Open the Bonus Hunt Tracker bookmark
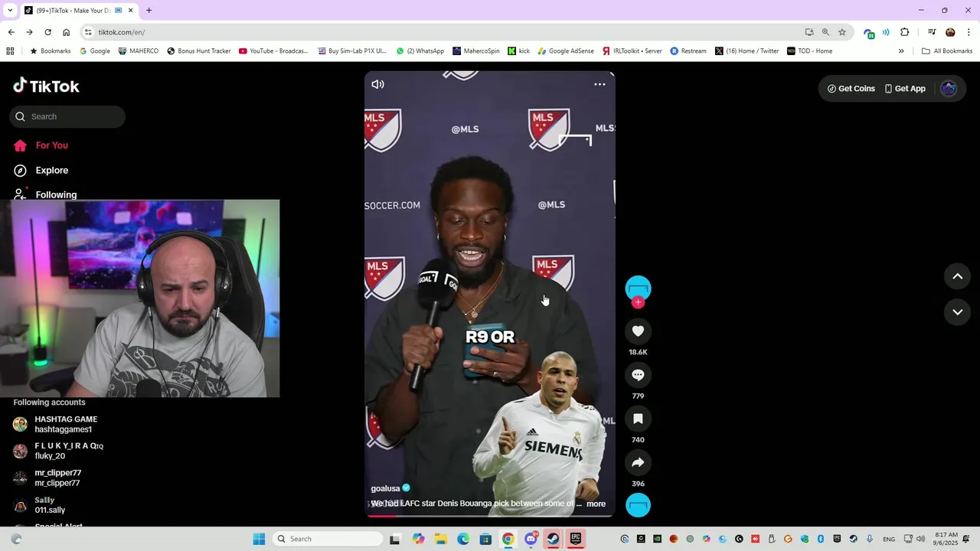The width and height of the screenshot is (980, 551). [x=198, y=51]
